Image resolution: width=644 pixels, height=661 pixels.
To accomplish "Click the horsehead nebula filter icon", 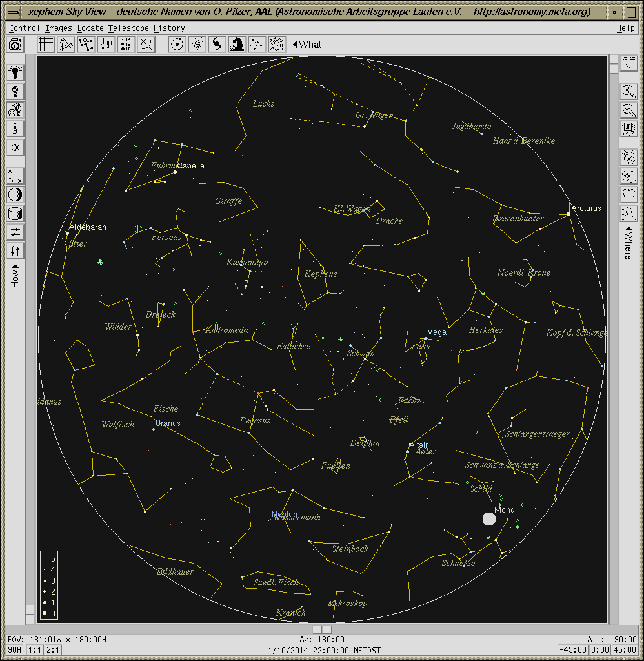I will (x=237, y=45).
